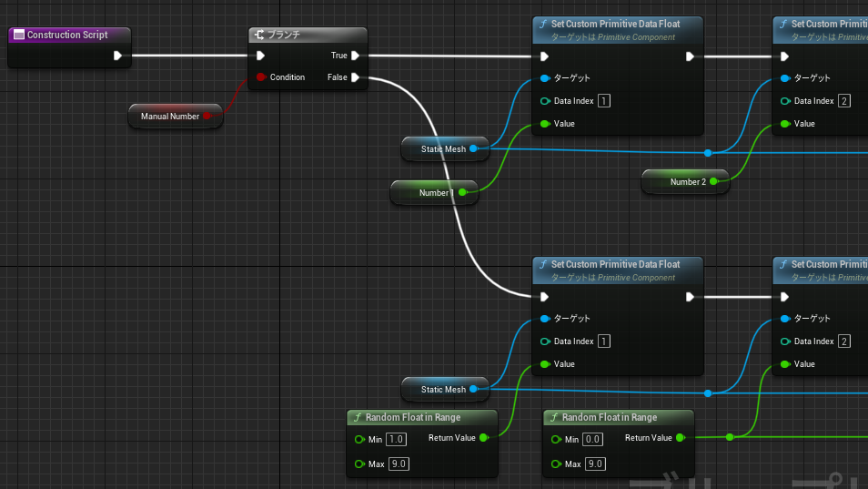Click exec input pin on node wired to Number 2
This screenshot has width=868, height=489.
[x=784, y=56]
